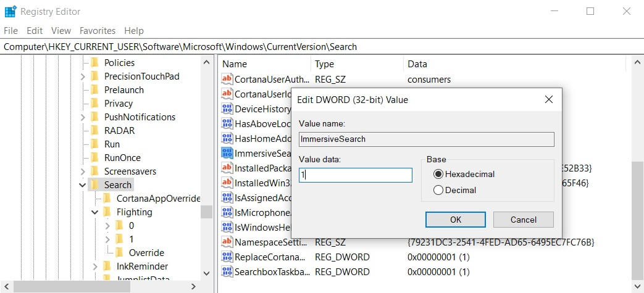Click the InstalledPacka string value icon
The width and height of the screenshot is (644, 293).
pos(227,168)
